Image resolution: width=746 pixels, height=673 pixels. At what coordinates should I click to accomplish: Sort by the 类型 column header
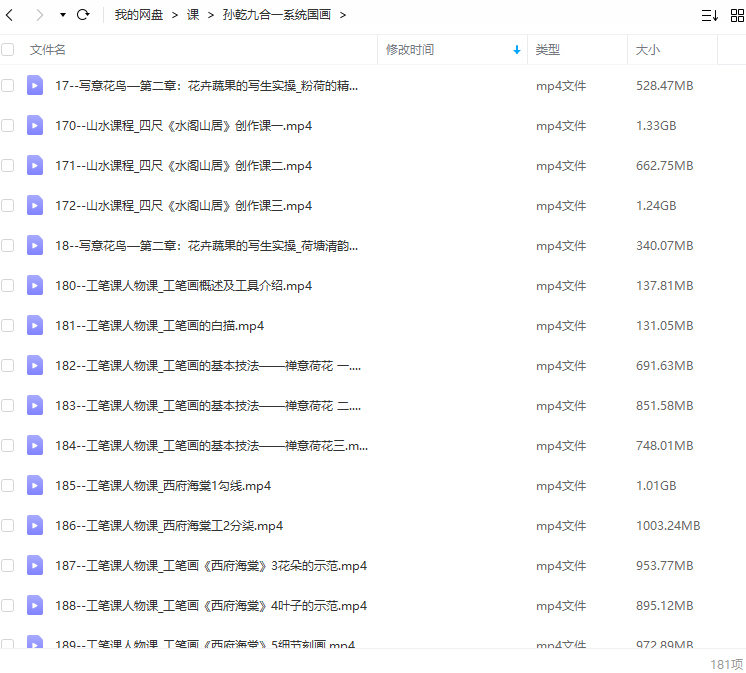point(547,50)
